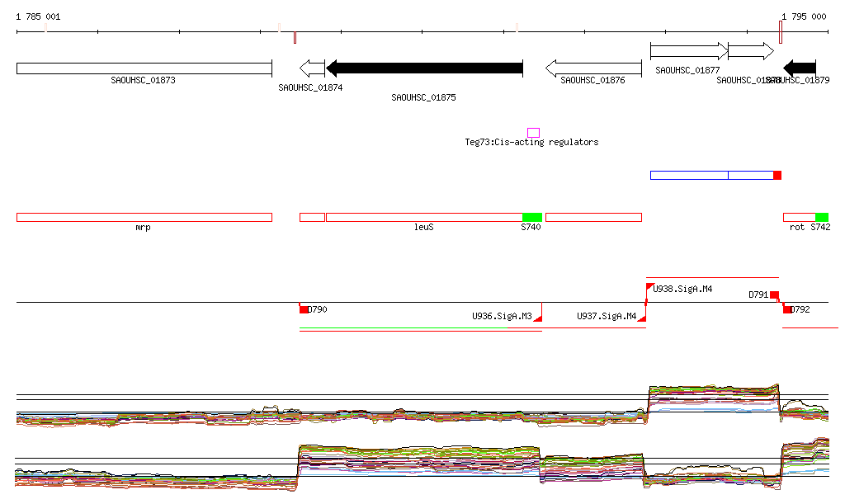Click the SAOUHSC_01874 label text
Viewport: 845px width, 504px height.
(x=310, y=87)
